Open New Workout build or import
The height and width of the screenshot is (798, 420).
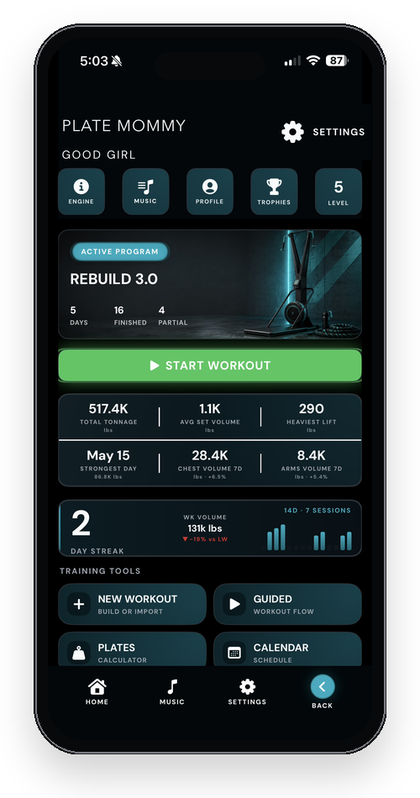(132, 604)
